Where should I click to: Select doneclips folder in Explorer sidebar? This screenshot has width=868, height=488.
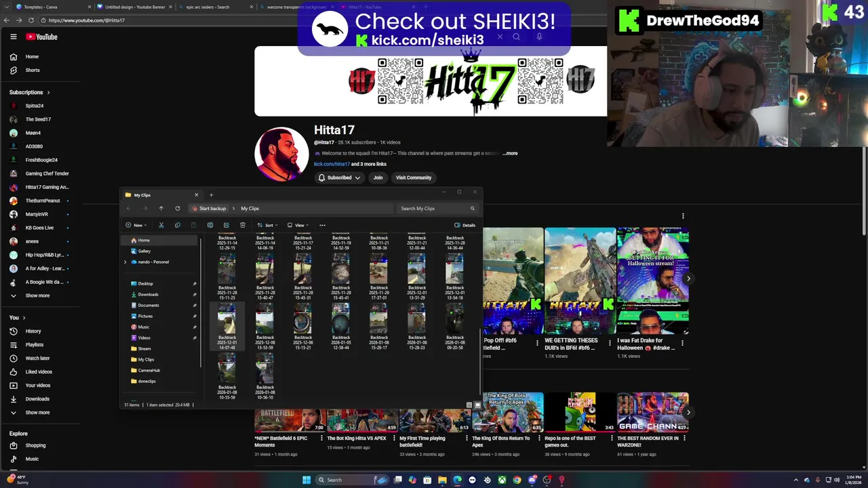pyautogui.click(x=146, y=382)
